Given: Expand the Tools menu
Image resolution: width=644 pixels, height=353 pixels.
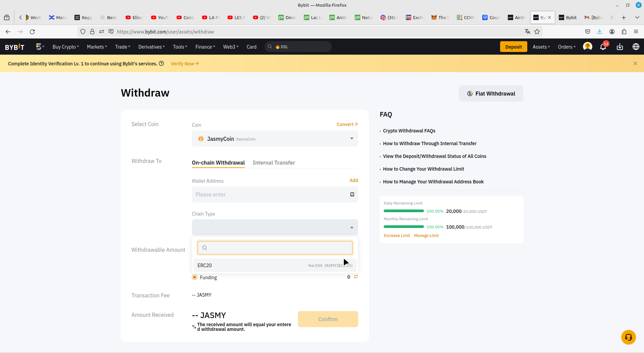Looking at the screenshot, I should (180, 47).
